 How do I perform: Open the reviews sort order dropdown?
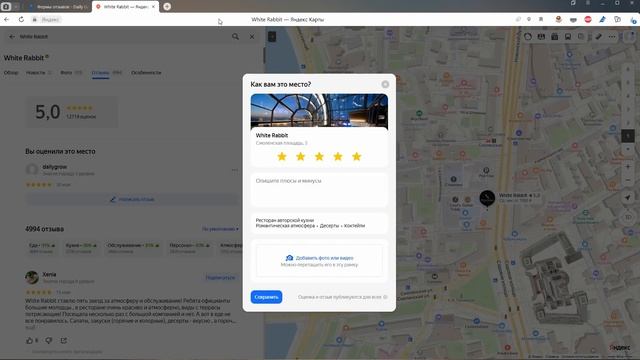tap(220, 229)
